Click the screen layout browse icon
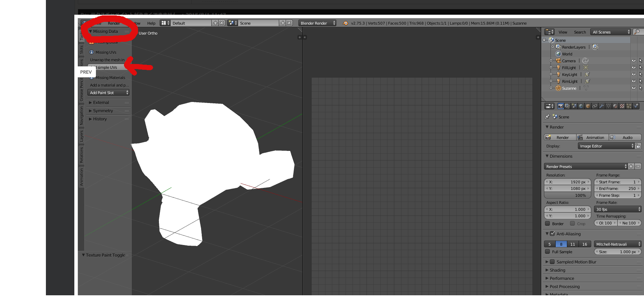This screenshot has width=644, height=297. pos(165,23)
